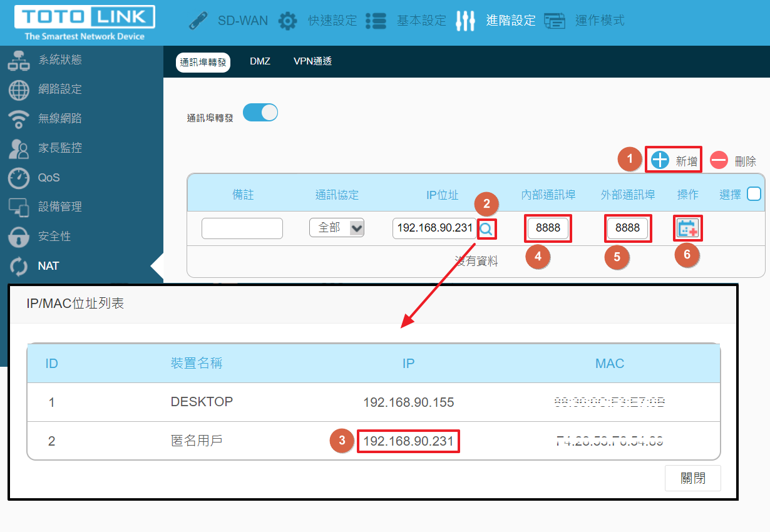Click the TOTOLINK logo
This screenshot has height=532, width=770.
pyautogui.click(x=85, y=23)
